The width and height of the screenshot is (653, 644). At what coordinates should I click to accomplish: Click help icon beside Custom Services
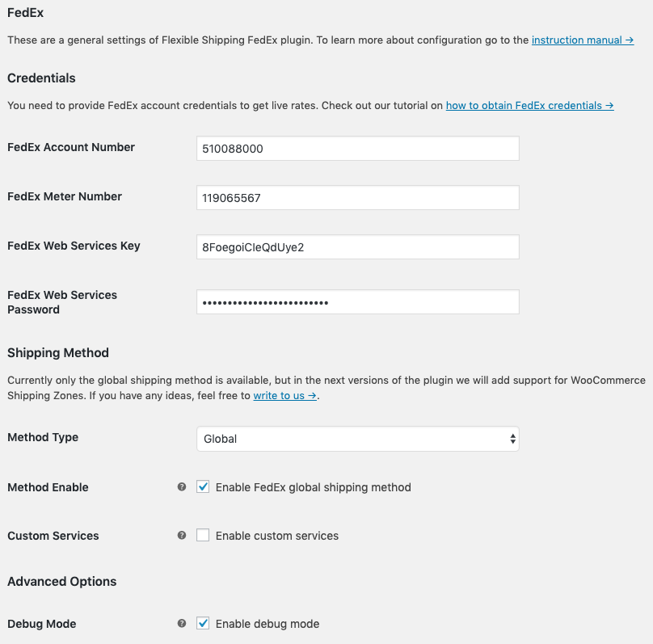(182, 536)
